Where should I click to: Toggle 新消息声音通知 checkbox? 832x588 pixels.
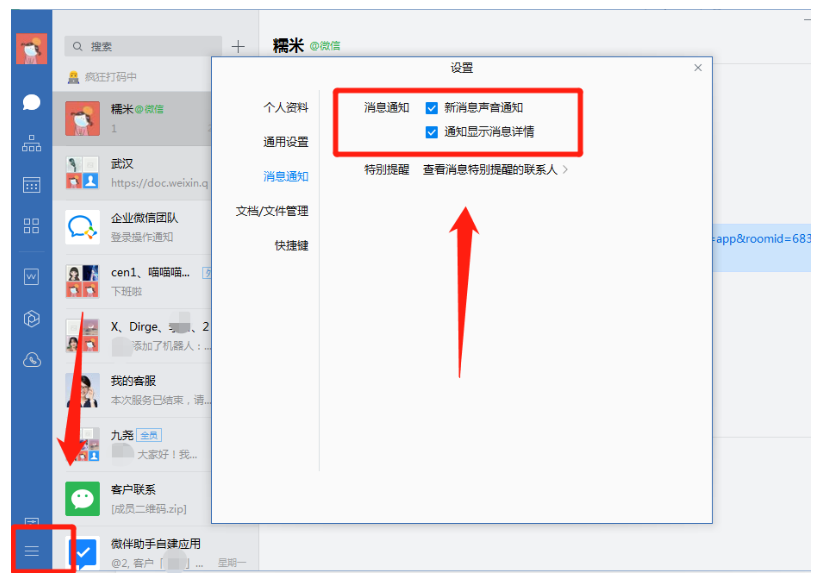[x=432, y=108]
